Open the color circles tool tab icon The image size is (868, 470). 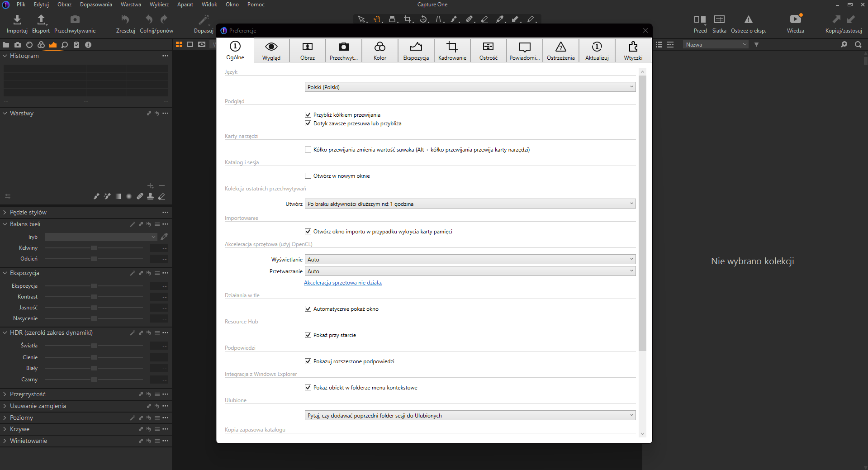41,45
